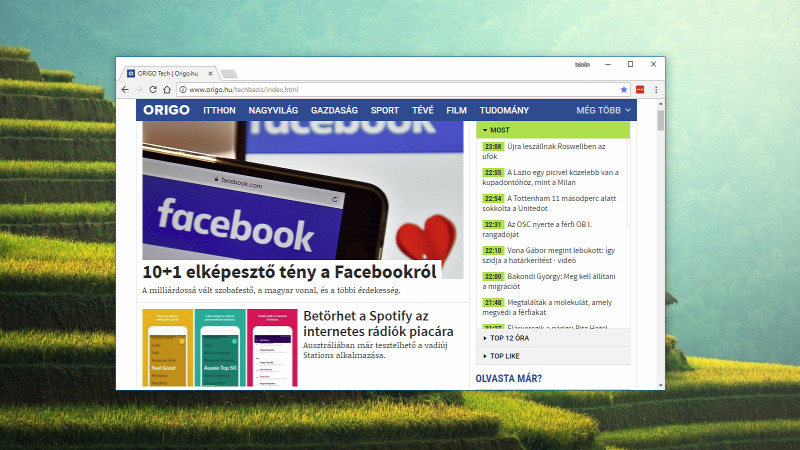Open the NAGYVILÁG section
Viewport: 800px width, 450px height.
[273, 110]
